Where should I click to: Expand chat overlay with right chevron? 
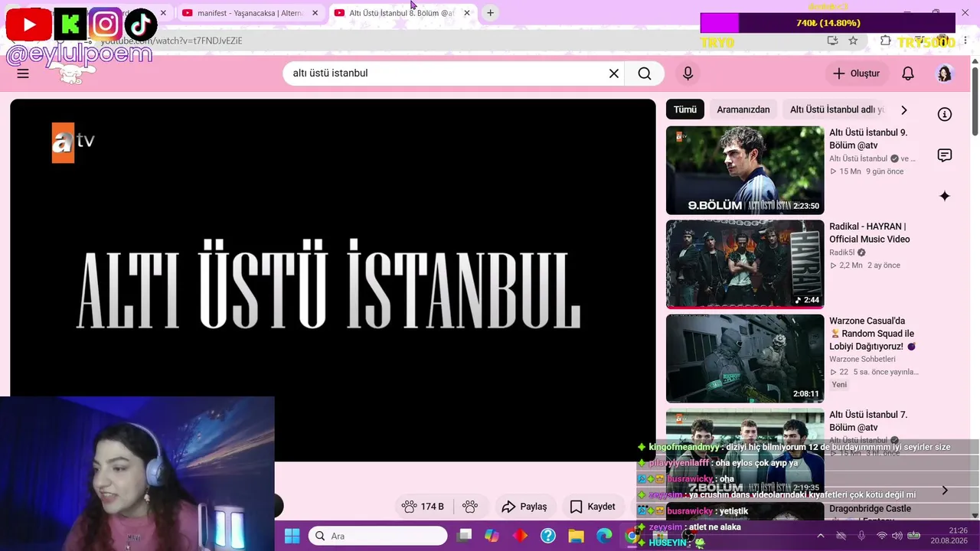[x=945, y=490]
